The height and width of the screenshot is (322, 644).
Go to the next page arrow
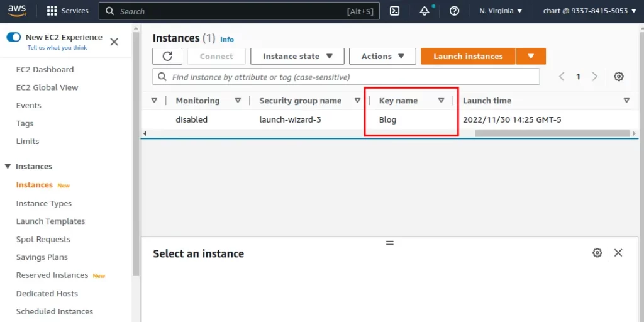point(594,76)
